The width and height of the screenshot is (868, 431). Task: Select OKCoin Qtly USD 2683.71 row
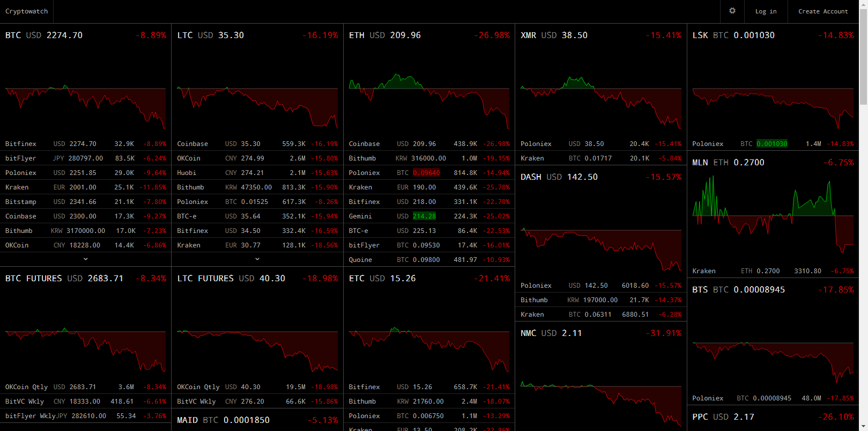pos(86,387)
